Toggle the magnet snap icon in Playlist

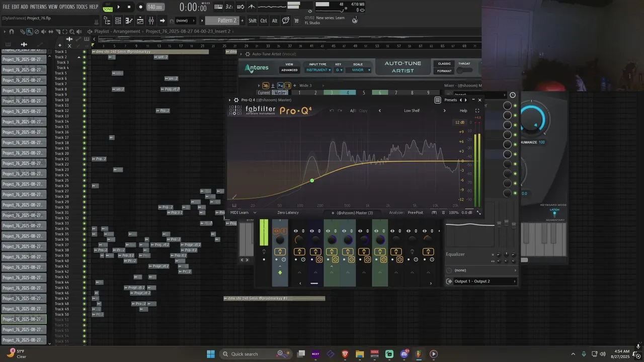click(x=12, y=31)
